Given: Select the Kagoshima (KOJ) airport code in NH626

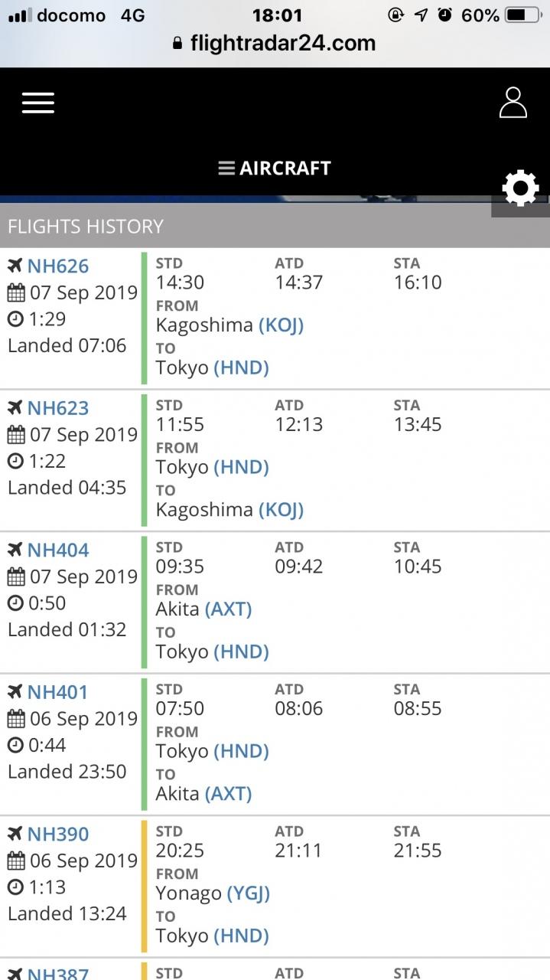Looking at the screenshot, I should (282, 325).
